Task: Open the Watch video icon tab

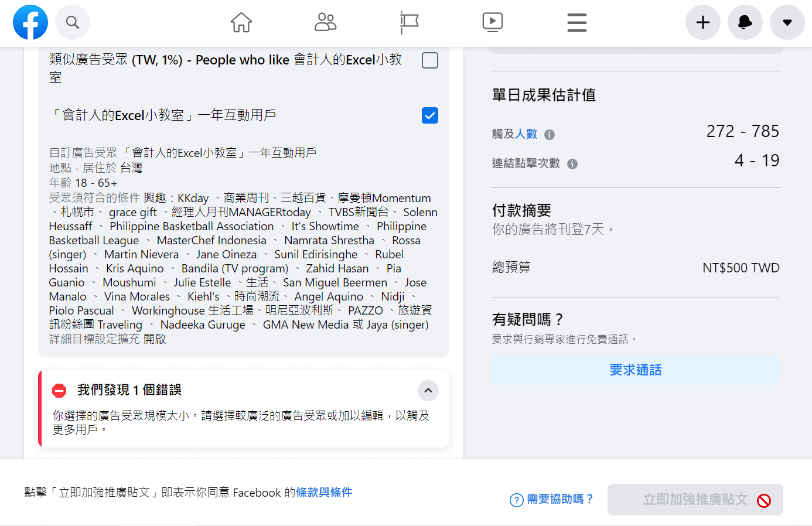Action: click(x=493, y=22)
